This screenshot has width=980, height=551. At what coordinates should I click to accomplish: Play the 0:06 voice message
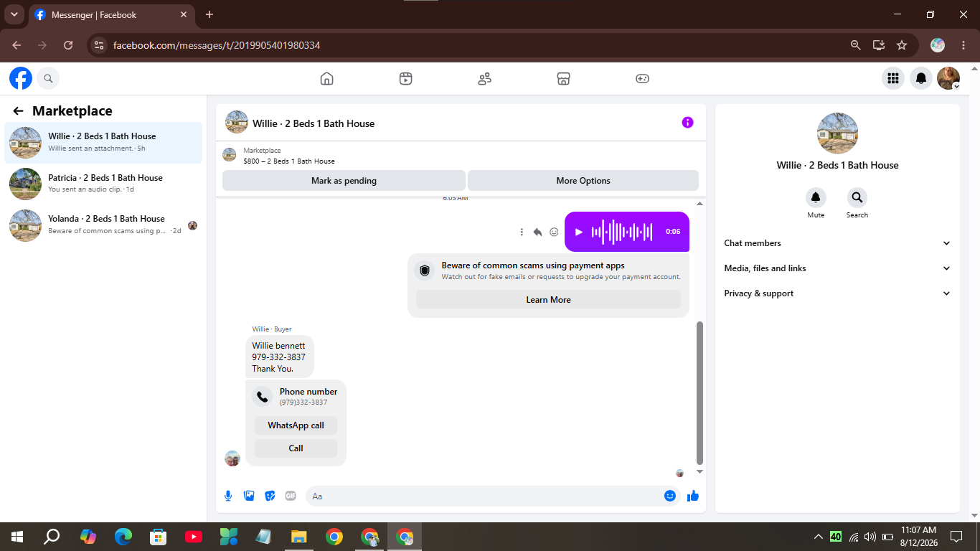point(579,232)
